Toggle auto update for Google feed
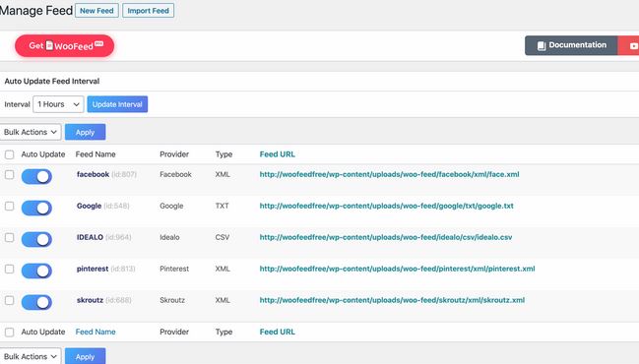The width and height of the screenshot is (639, 364). pos(36,208)
